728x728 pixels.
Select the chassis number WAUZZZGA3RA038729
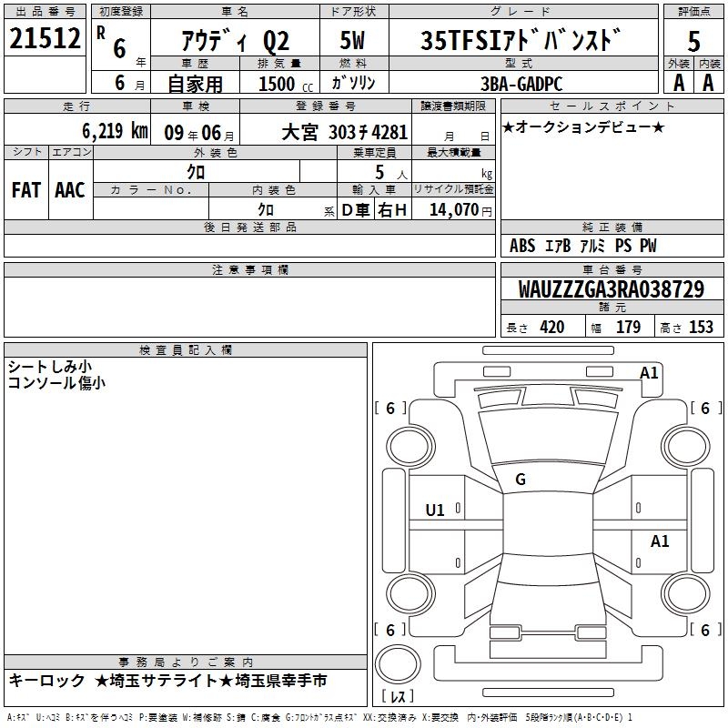tap(611, 289)
